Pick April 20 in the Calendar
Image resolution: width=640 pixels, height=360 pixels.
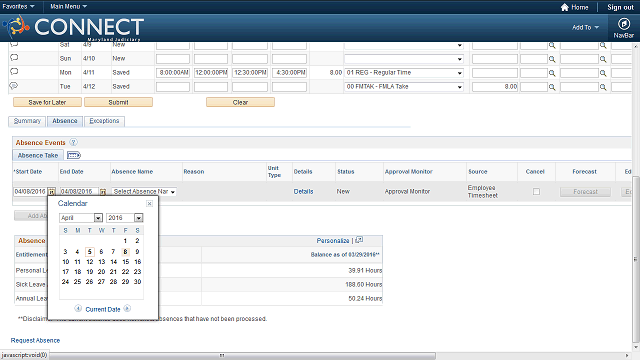(x=101, y=271)
